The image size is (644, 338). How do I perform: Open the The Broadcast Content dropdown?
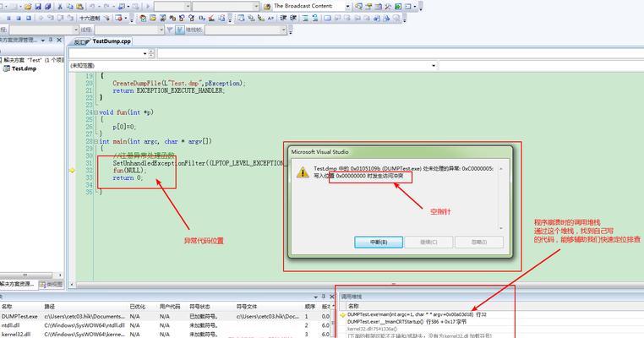[x=347, y=6]
